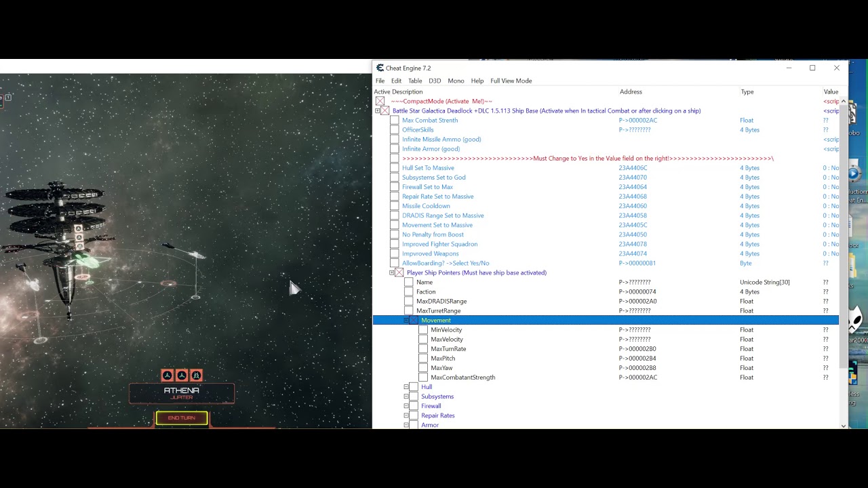Tick the MaxTurnRate checkbox

[x=423, y=348]
